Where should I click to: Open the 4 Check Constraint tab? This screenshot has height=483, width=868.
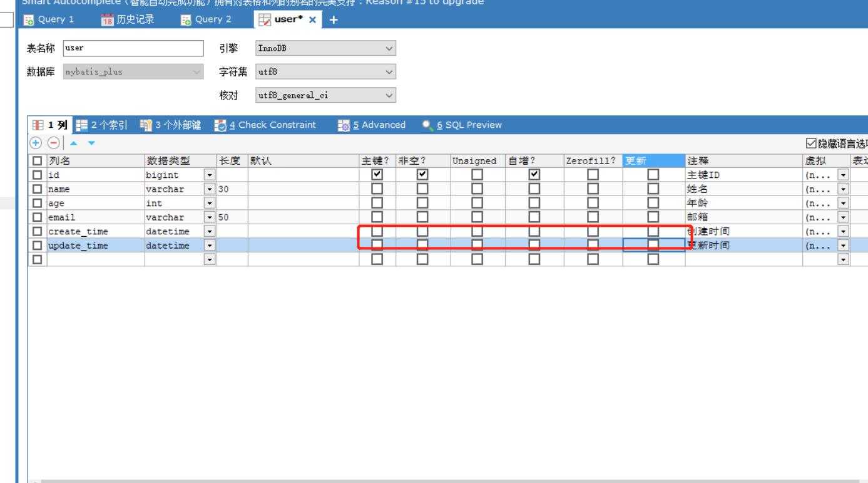click(264, 125)
